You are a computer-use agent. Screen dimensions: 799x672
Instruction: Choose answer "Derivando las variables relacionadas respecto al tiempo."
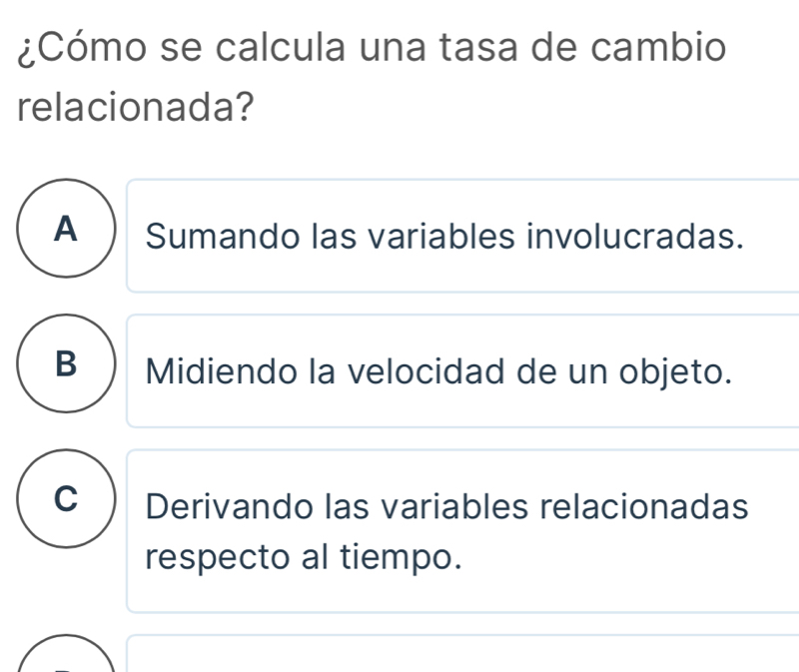coord(444,530)
